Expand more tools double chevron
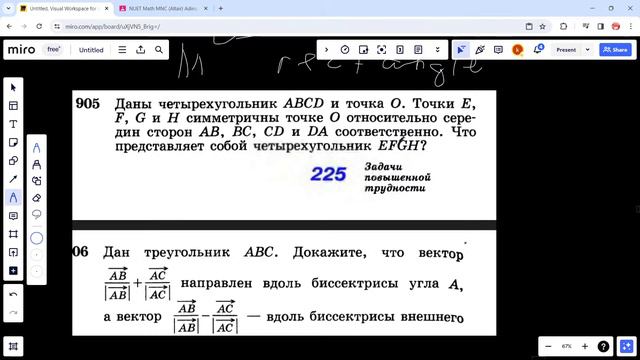Viewport: 640px width, 360px height. click(x=437, y=50)
